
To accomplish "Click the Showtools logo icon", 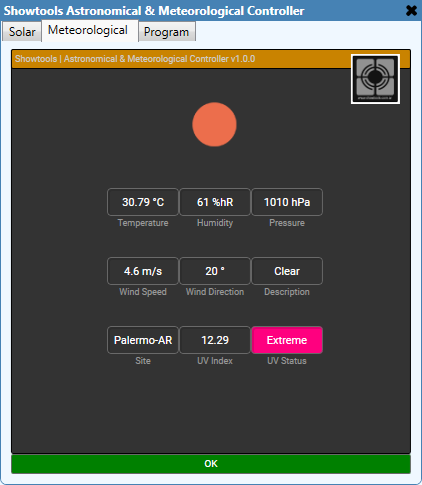I will point(375,79).
